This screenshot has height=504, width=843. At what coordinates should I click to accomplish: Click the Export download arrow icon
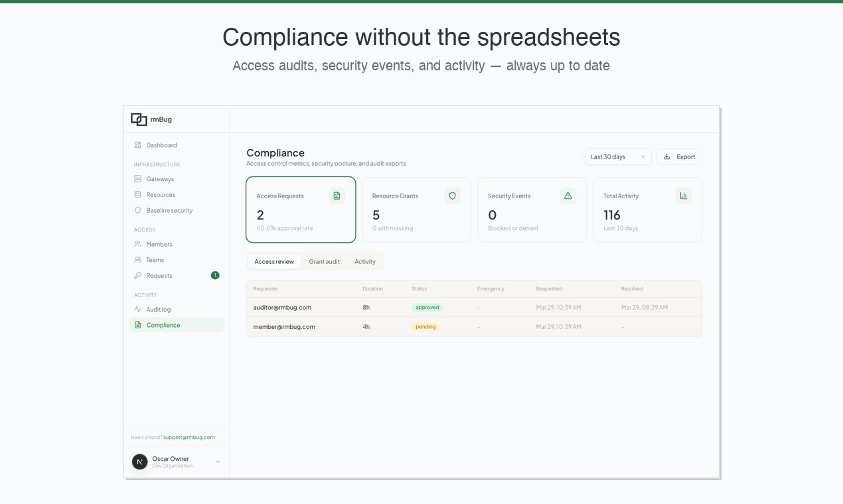click(x=667, y=157)
